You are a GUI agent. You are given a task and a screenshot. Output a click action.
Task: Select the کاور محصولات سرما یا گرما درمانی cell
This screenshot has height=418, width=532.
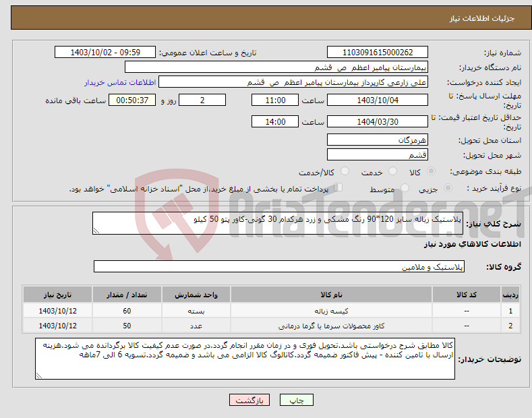331,326
